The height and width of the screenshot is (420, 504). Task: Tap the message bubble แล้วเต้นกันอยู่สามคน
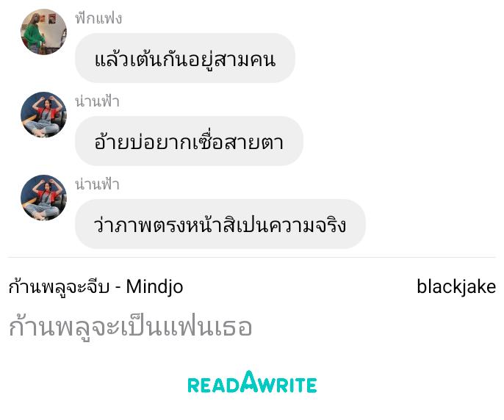[185, 58]
